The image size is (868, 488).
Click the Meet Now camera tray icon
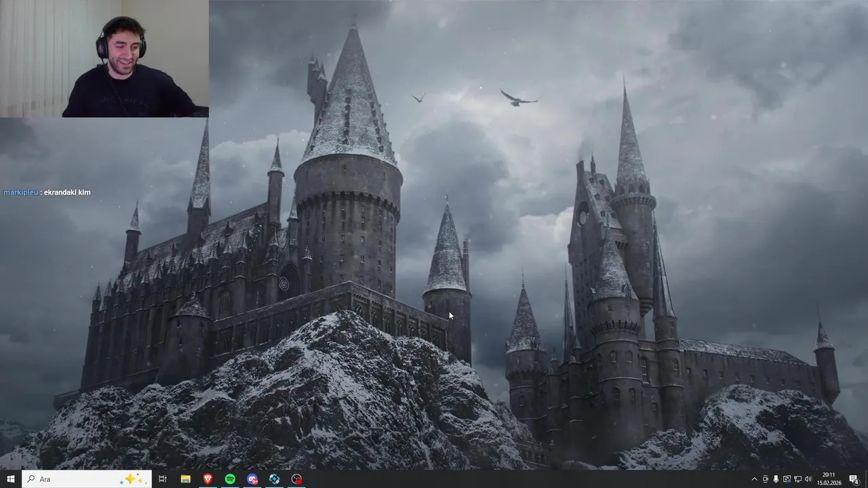tap(765, 479)
